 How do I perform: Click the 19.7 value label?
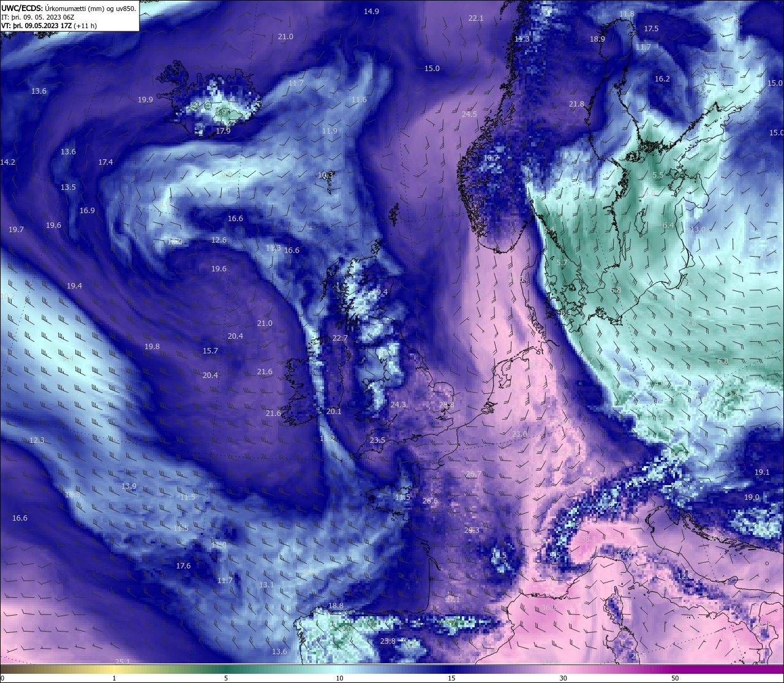(16, 230)
